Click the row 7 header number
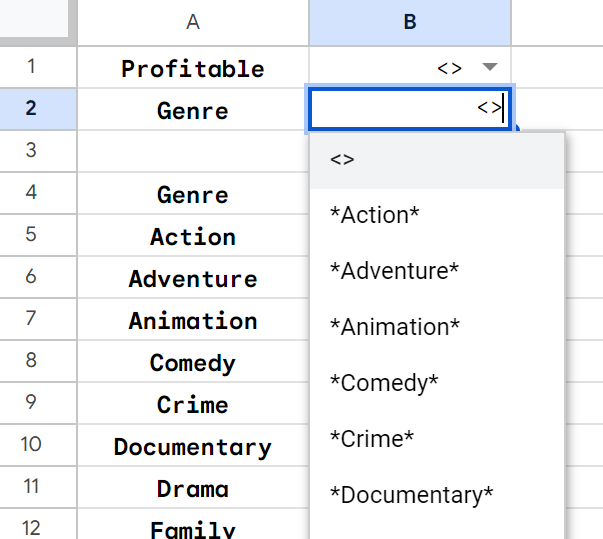 tap(31, 320)
